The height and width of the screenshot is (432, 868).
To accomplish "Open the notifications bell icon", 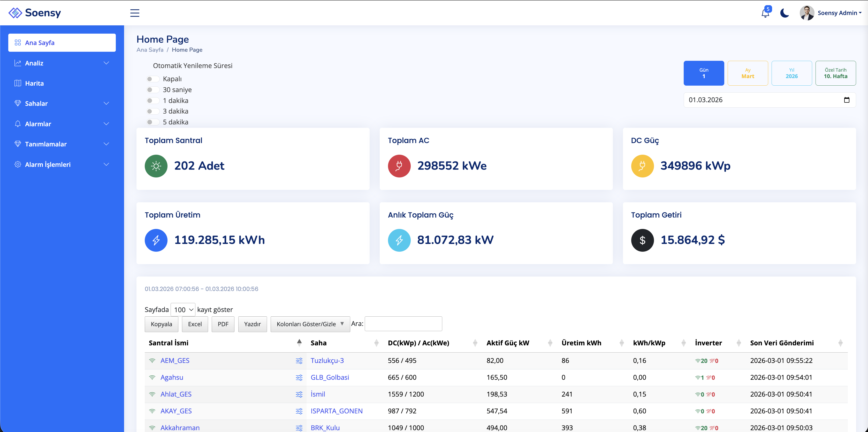I will [x=765, y=13].
